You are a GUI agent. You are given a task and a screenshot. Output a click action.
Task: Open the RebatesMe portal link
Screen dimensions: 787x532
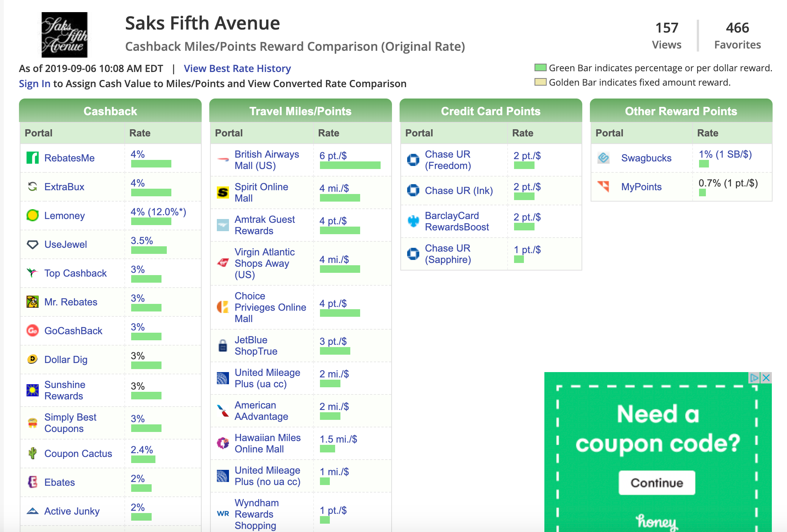pyautogui.click(x=69, y=158)
